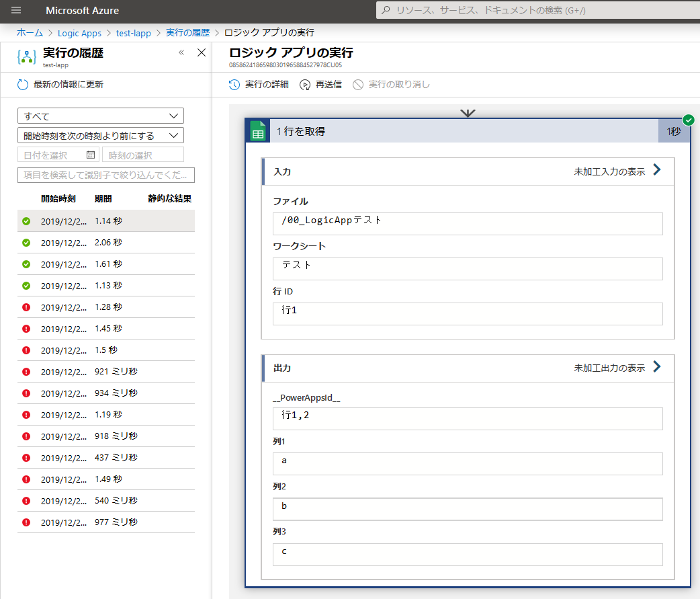The width and height of the screenshot is (700, 599).
Task: Click the failed icon of the 1.28 秒 run
Action: click(x=26, y=307)
